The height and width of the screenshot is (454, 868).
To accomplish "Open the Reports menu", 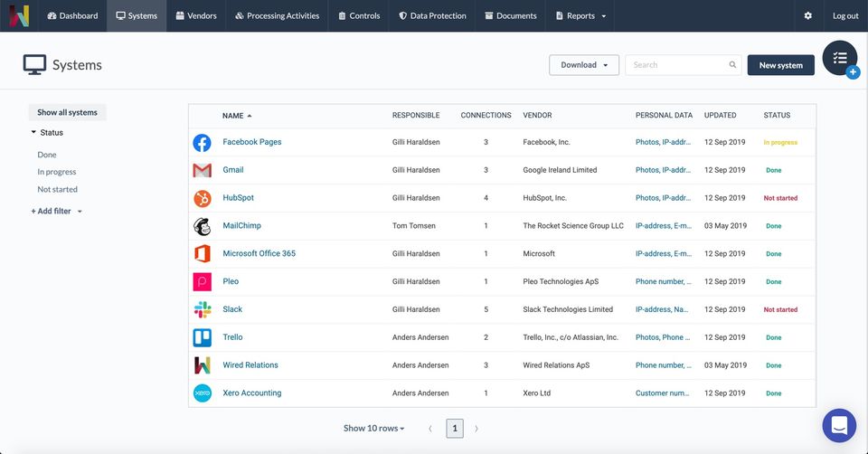I will (x=580, y=15).
